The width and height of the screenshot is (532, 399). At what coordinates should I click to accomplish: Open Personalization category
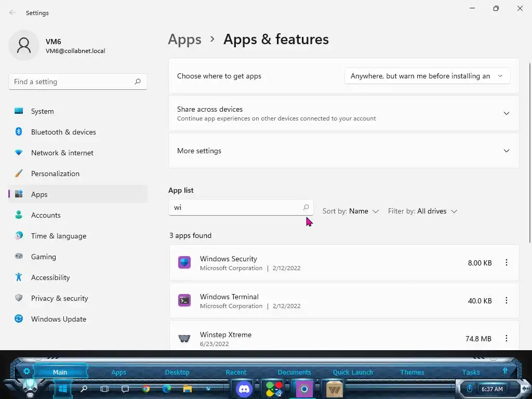pos(78,174)
